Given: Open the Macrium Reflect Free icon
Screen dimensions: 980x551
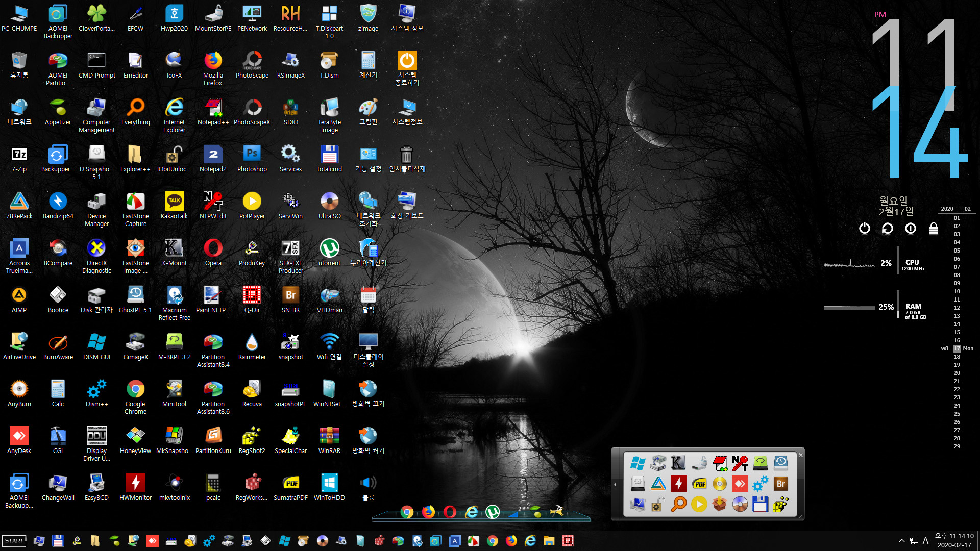Looking at the screenshot, I should (x=174, y=303).
